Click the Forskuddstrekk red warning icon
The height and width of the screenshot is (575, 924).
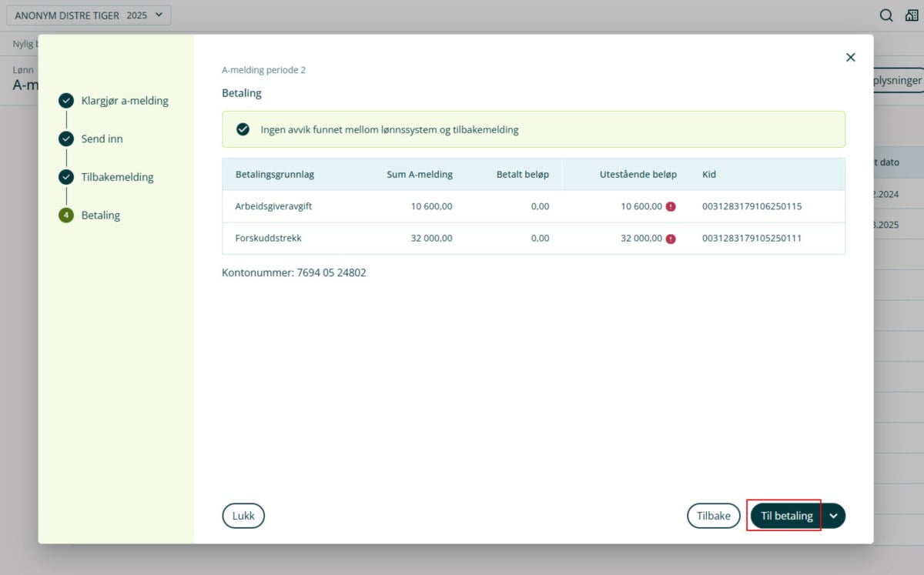671,239
